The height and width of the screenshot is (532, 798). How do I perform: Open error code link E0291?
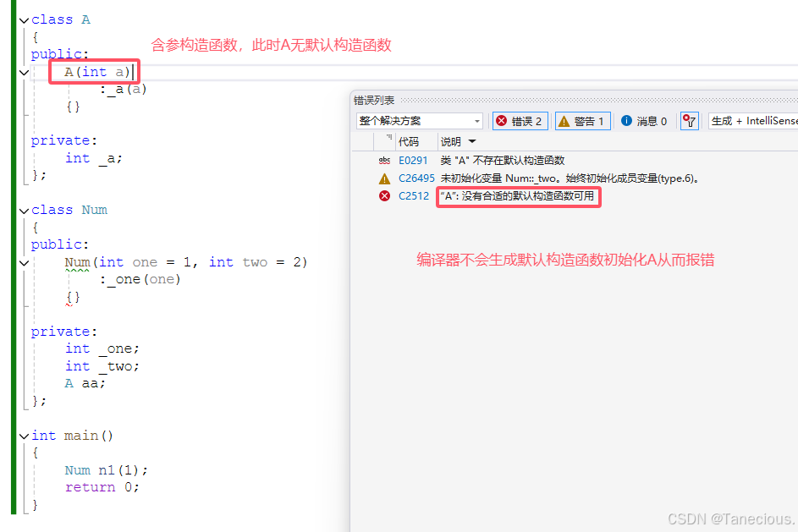tap(413, 161)
